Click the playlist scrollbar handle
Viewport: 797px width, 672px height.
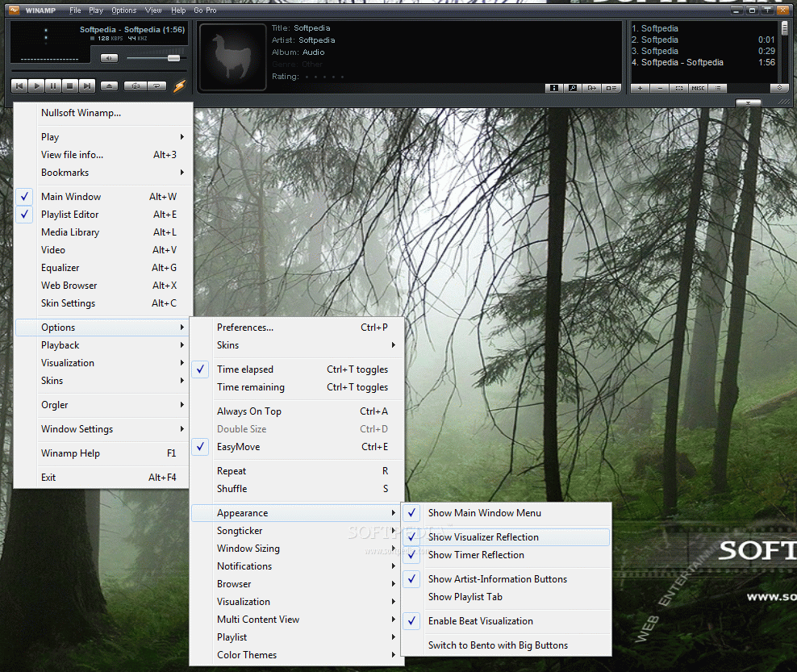[x=784, y=27]
